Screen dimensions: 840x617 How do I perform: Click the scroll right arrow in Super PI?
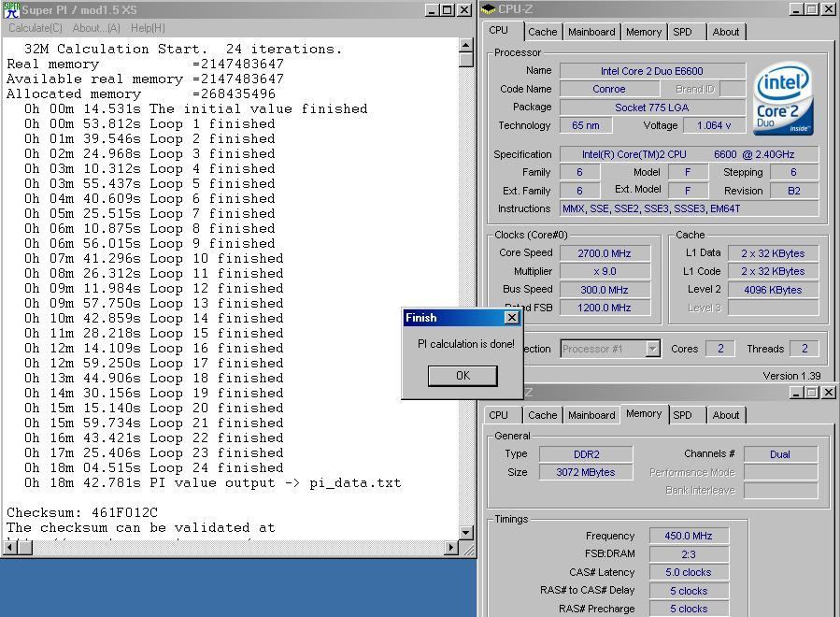[x=451, y=547]
